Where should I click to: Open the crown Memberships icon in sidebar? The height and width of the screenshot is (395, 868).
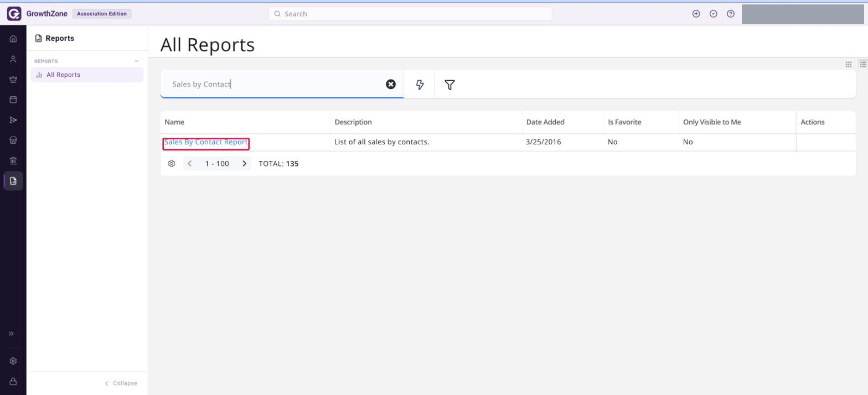13,79
